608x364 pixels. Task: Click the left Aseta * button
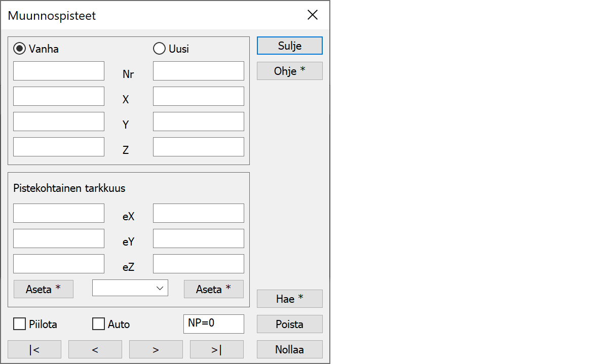pyautogui.click(x=44, y=289)
